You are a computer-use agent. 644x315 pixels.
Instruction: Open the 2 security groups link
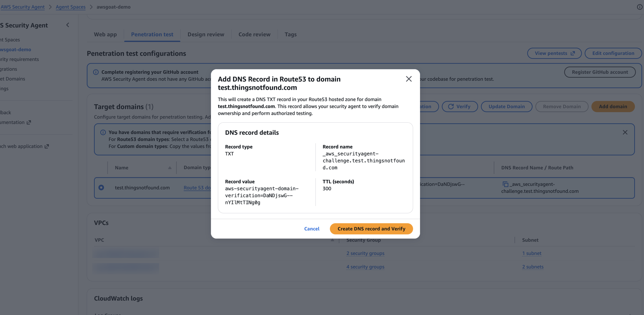pos(365,253)
